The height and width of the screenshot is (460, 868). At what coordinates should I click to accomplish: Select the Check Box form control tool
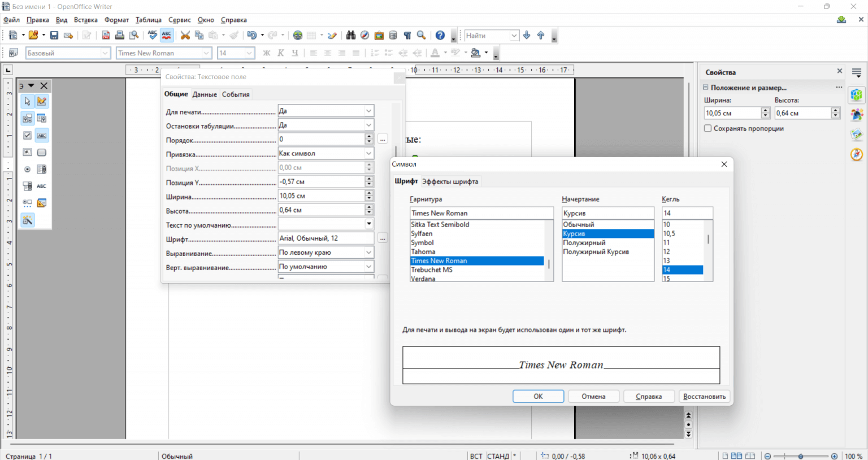point(27,136)
